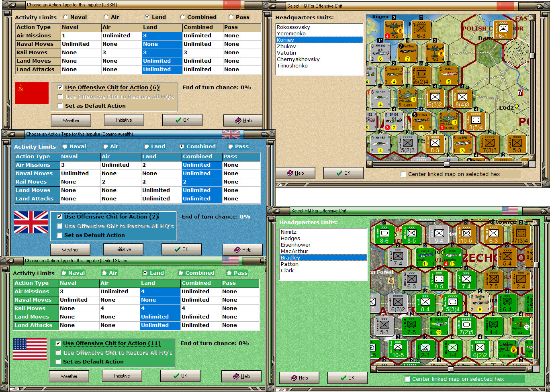This screenshot has height=392, width=550.
Task: Select the brown 2-4 cavalry counter
Action: (x=521, y=280)
